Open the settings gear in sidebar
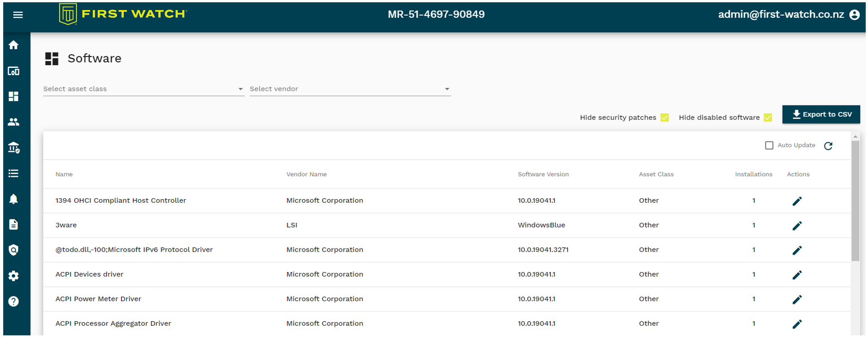This screenshot has height=339, width=868. click(x=14, y=276)
